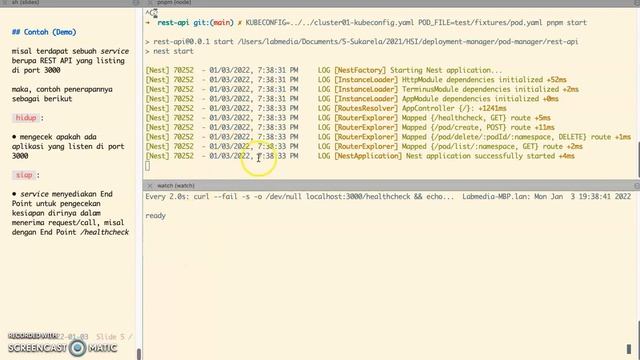Click the 'rest-api' prompt directory name
The width and height of the screenshot is (640, 360).
pyautogui.click(x=173, y=23)
